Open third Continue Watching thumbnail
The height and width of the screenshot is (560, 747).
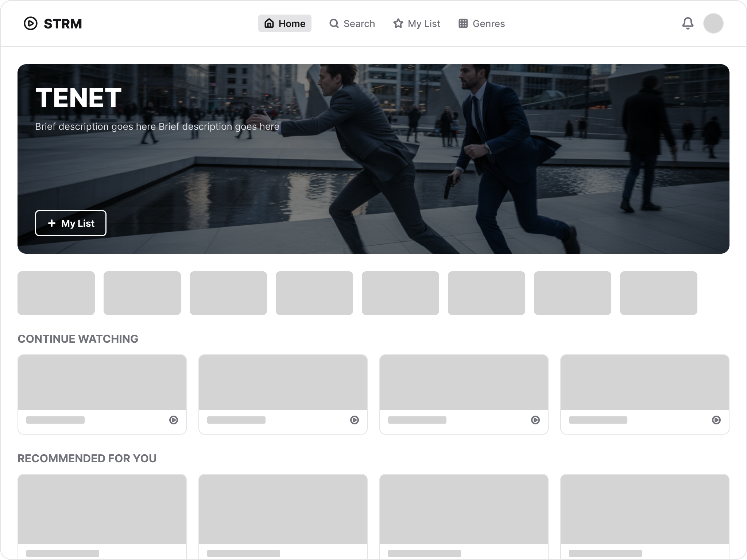click(x=464, y=382)
